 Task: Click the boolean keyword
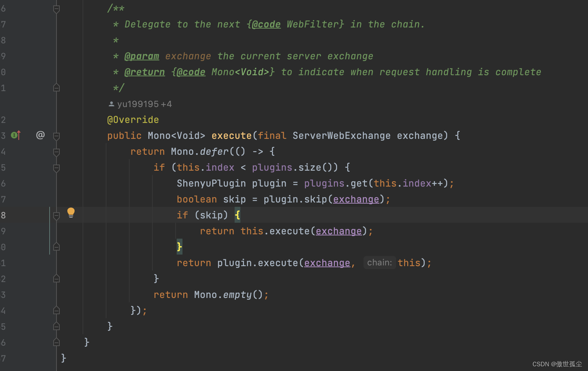coord(197,199)
